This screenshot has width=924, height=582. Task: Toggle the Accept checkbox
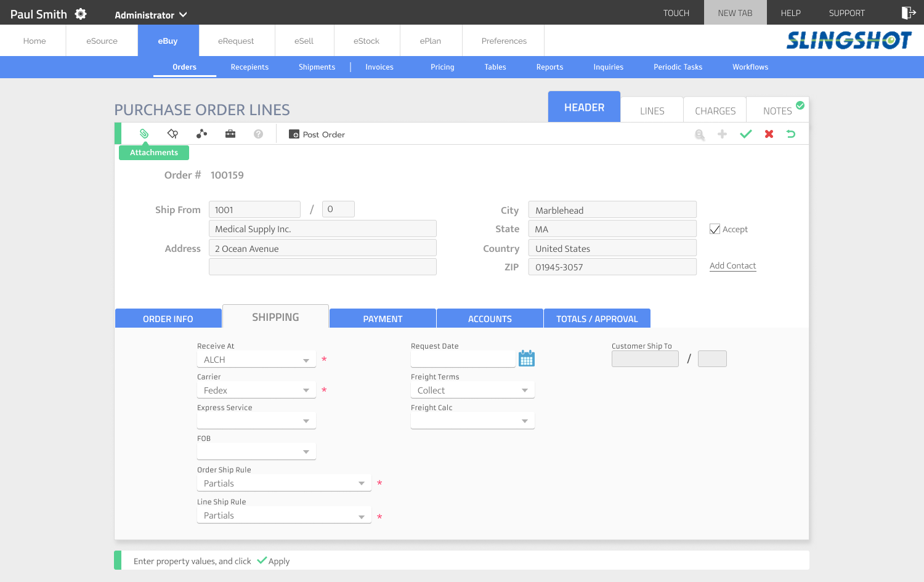pyautogui.click(x=715, y=229)
